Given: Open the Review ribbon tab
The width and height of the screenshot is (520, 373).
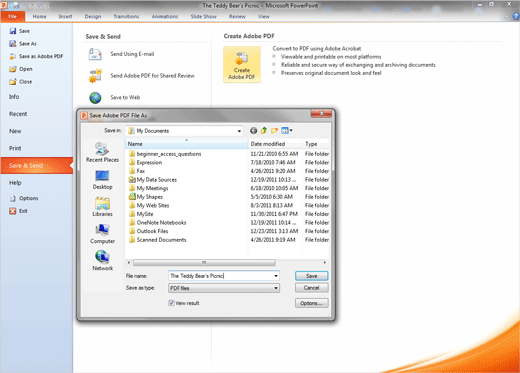Looking at the screenshot, I should tap(237, 16).
